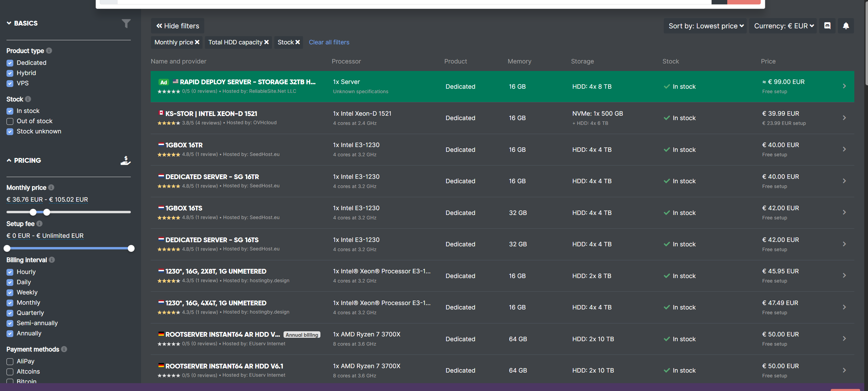This screenshot has width=868, height=391.
Task: Open the chat feedback icon
Action: tap(827, 26)
